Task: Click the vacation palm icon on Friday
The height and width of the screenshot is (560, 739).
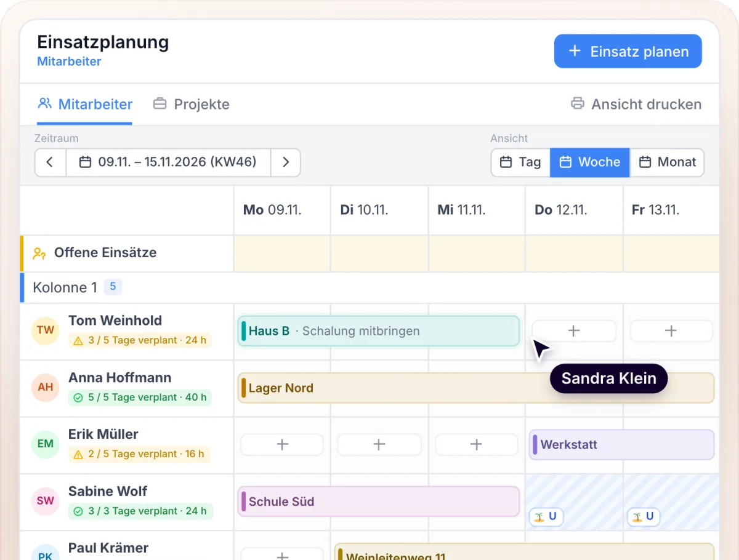Action: pyautogui.click(x=637, y=517)
